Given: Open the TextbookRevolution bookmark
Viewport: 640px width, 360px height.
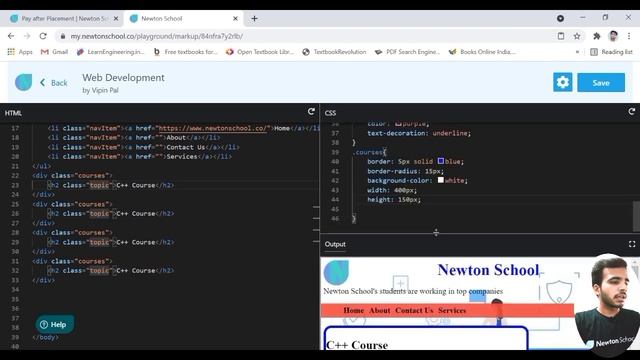Looking at the screenshot, I should [334, 52].
